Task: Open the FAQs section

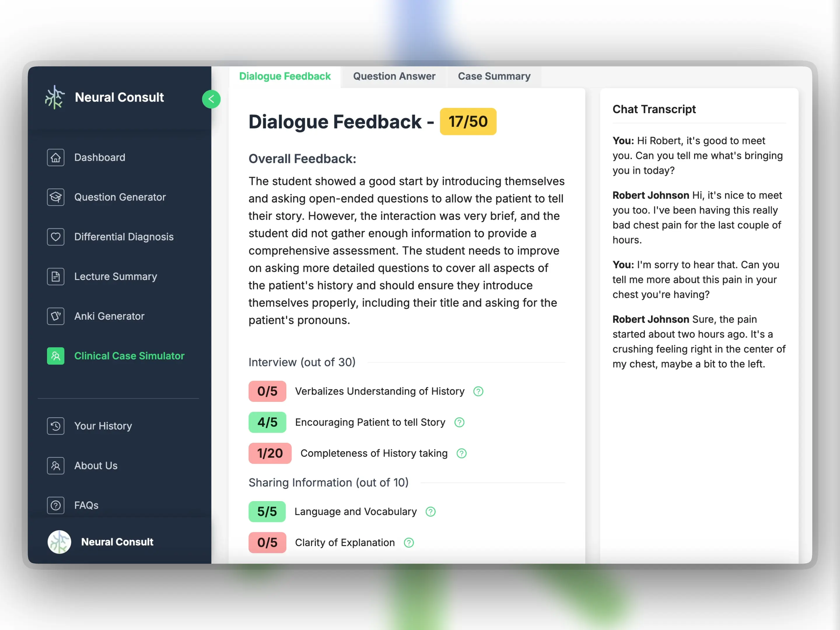Action: 87,504
